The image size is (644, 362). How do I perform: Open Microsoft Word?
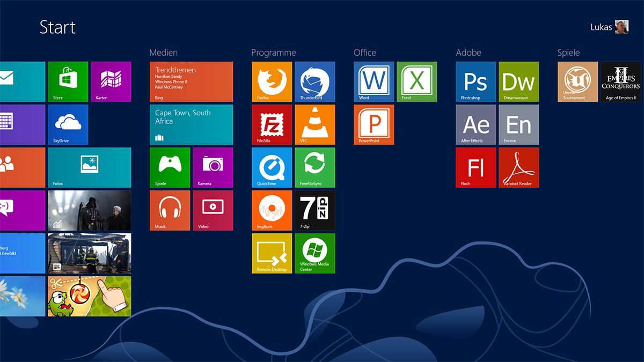point(374,82)
